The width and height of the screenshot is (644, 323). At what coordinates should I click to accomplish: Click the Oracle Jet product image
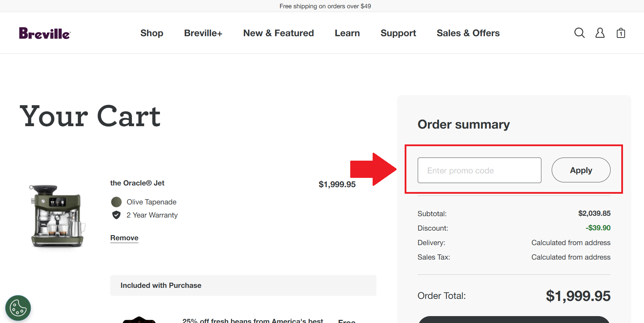[58, 216]
